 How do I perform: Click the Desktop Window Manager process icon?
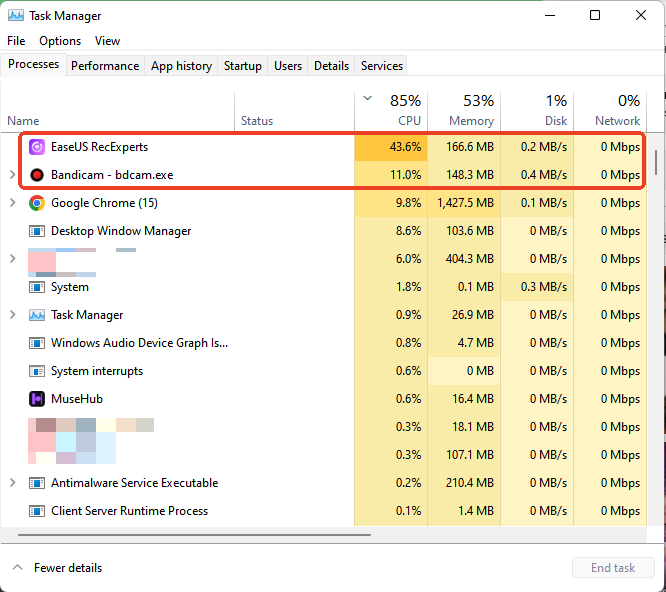tap(37, 231)
